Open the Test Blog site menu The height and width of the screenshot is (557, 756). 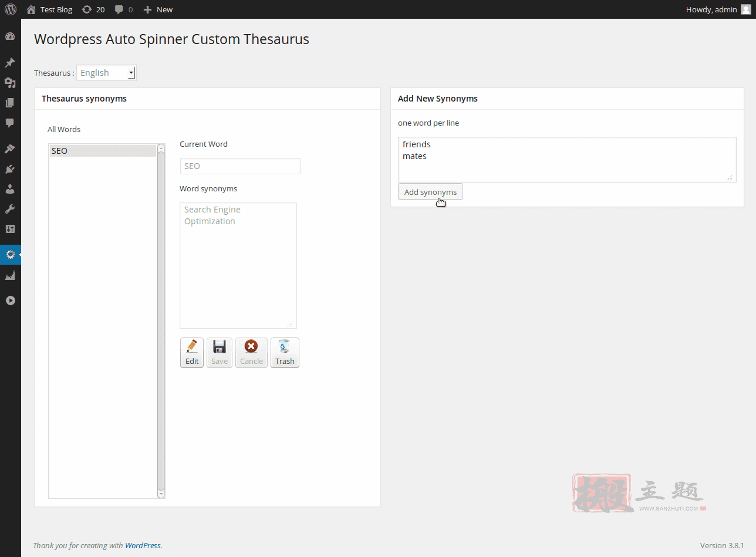coord(49,9)
